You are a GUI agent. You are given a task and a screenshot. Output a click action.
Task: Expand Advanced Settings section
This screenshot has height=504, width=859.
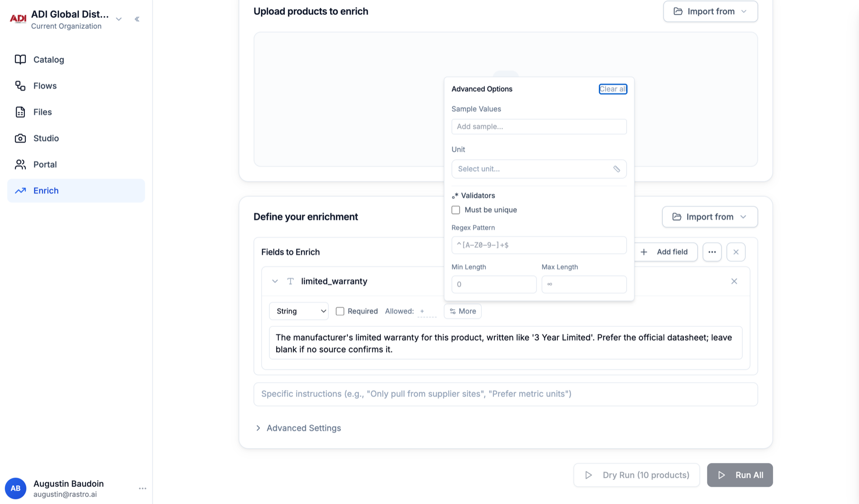(298, 428)
